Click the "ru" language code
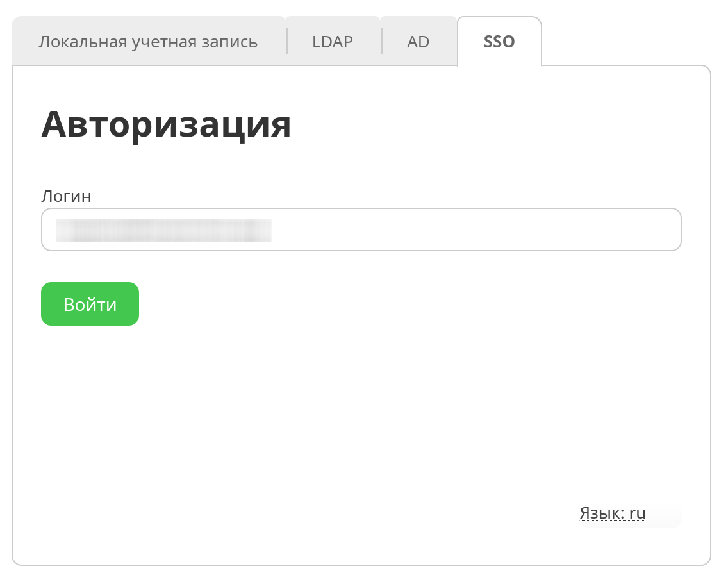 point(637,513)
